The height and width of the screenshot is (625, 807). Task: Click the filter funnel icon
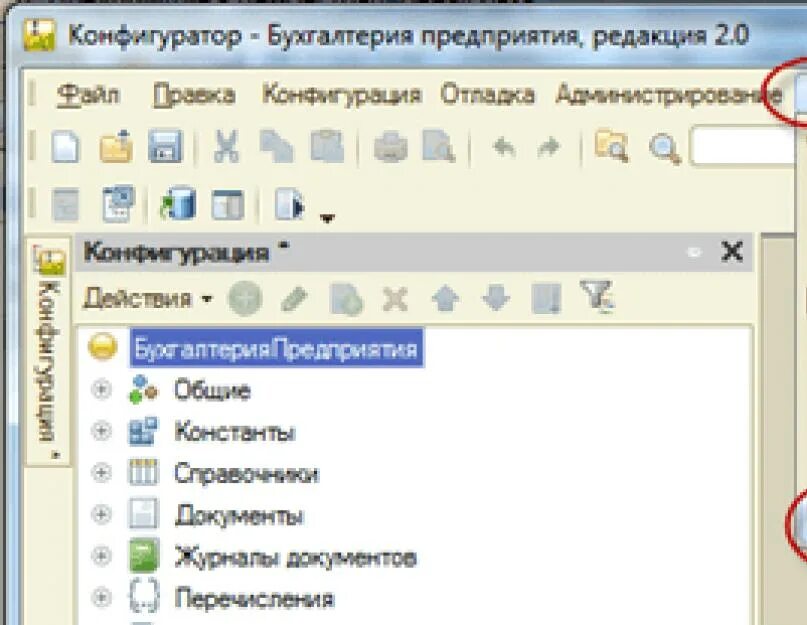coord(597,297)
